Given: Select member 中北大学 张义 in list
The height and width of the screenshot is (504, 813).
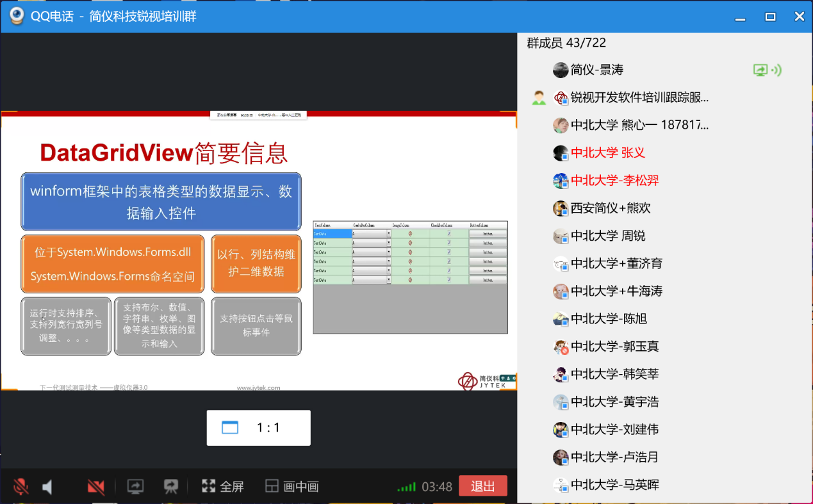Looking at the screenshot, I should coord(607,152).
